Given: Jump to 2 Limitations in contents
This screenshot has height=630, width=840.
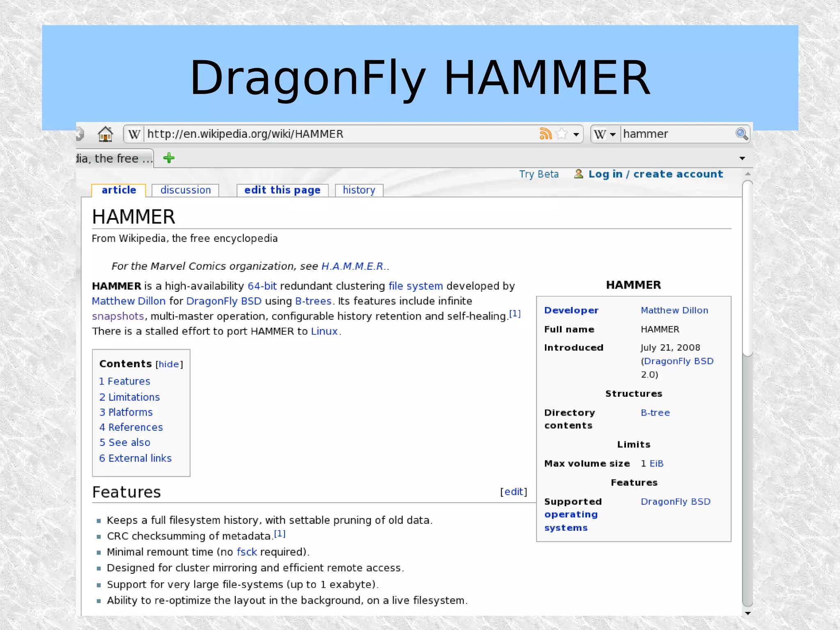Looking at the screenshot, I should click(x=130, y=397).
